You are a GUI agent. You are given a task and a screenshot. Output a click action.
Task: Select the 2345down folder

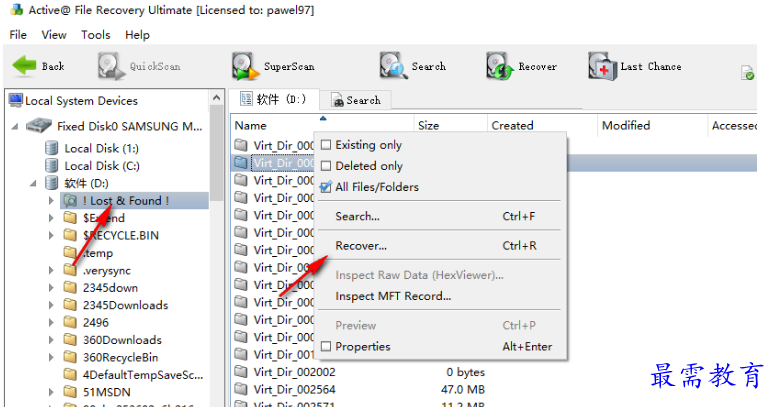[x=110, y=288]
